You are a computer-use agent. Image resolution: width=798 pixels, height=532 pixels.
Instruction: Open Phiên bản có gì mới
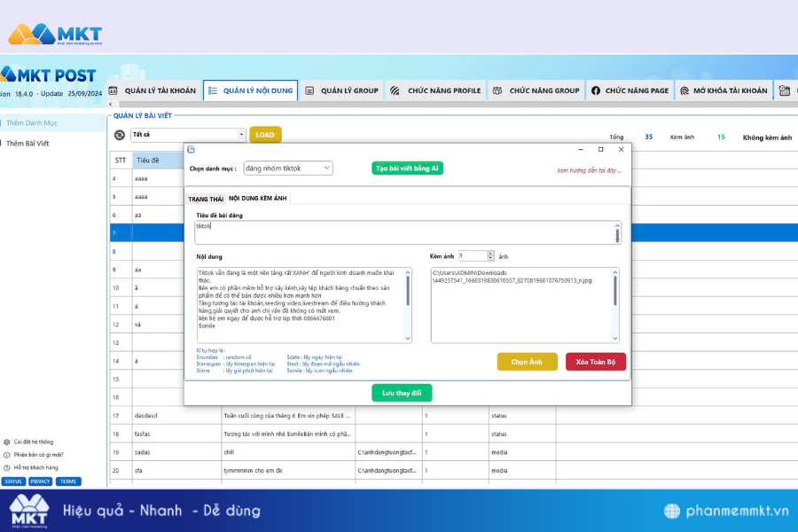(38, 455)
